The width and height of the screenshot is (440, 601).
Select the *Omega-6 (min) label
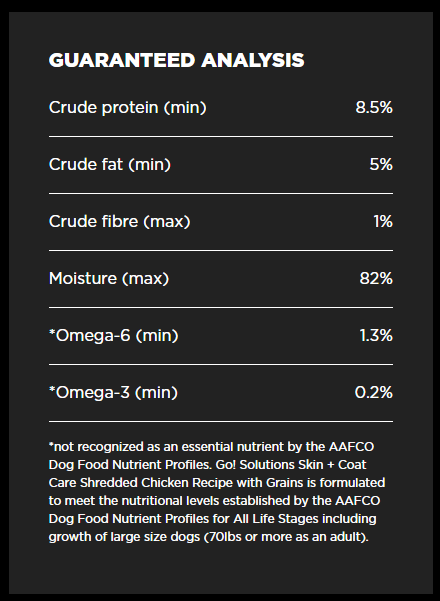tap(113, 336)
